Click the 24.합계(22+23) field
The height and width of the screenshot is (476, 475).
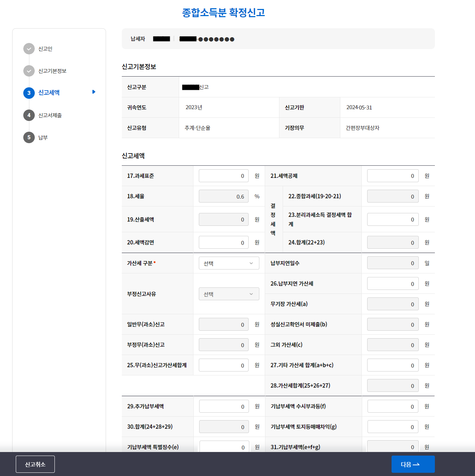coord(393,242)
